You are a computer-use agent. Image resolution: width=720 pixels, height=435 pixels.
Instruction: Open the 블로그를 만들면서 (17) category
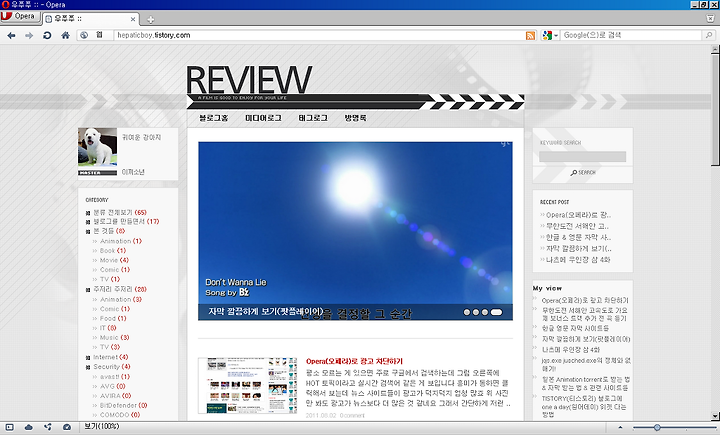(126, 221)
